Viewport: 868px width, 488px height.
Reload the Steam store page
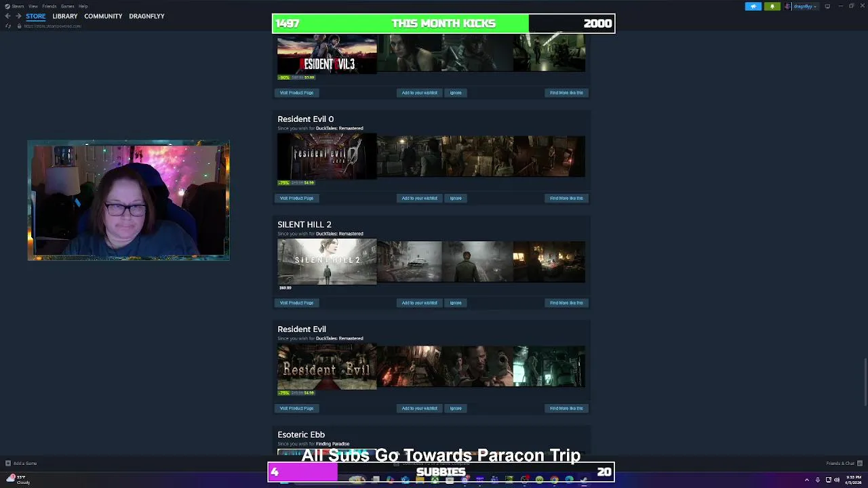(x=8, y=26)
